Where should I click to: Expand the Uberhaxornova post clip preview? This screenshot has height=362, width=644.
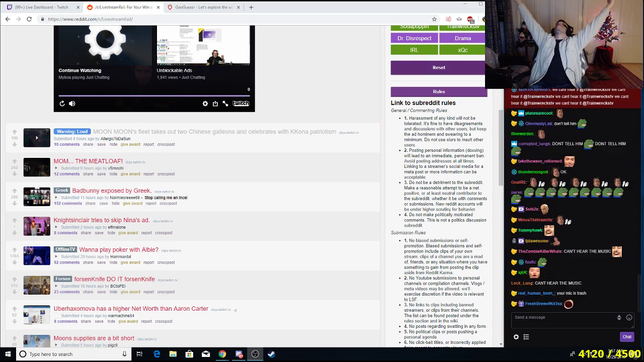tap(56, 316)
